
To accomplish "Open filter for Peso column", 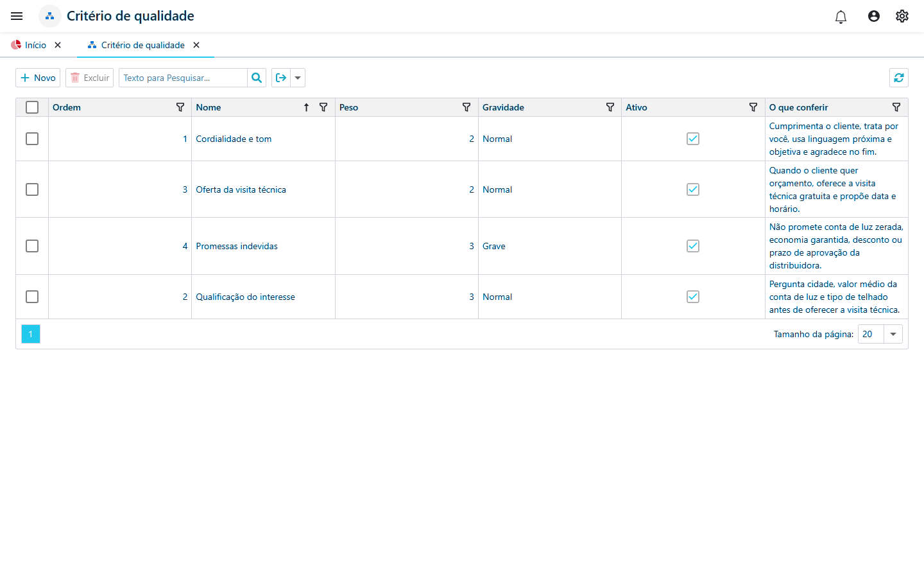I will point(466,107).
